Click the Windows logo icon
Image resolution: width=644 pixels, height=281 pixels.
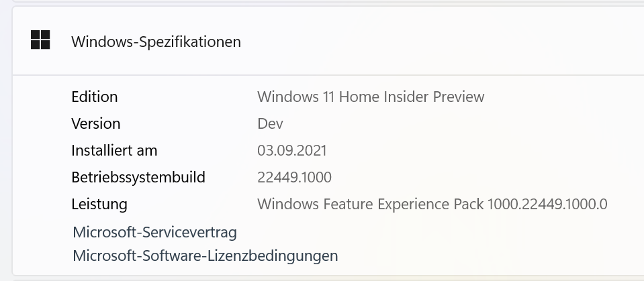point(40,40)
